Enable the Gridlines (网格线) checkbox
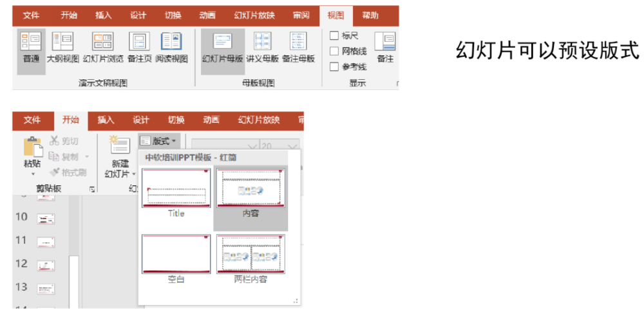Viewport: 644px width, 314px height. click(334, 51)
